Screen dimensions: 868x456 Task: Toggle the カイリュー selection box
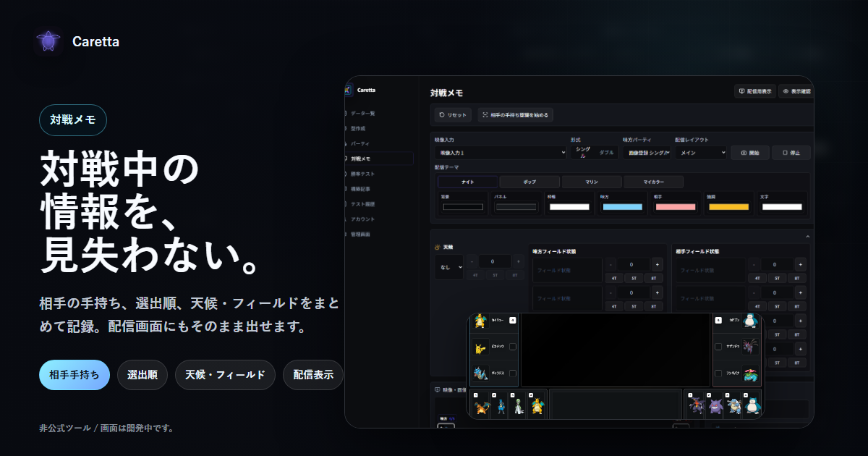click(513, 320)
